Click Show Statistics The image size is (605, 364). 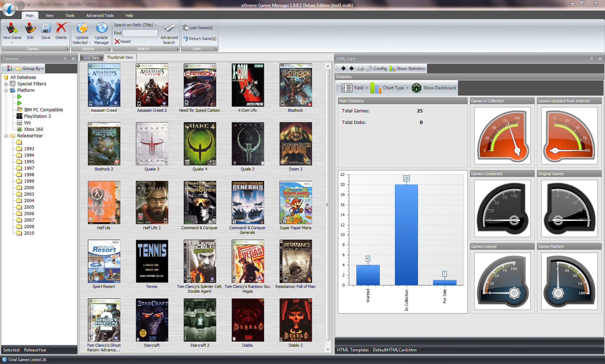click(407, 68)
